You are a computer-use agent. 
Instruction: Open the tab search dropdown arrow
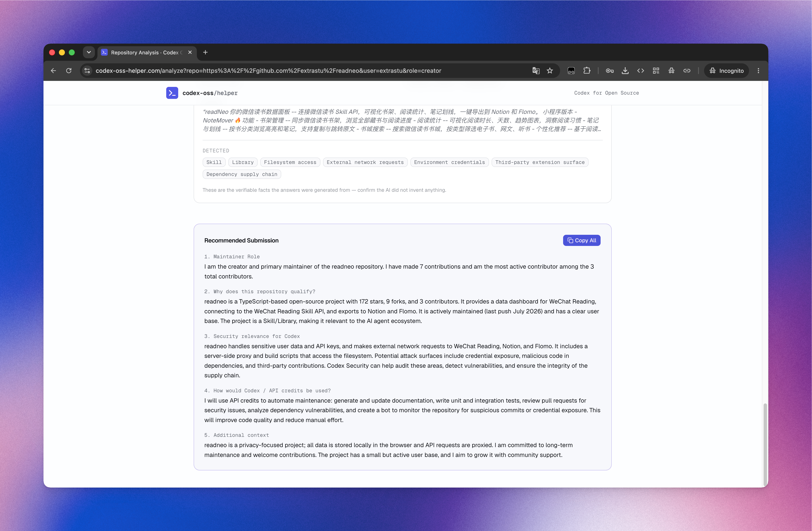click(89, 52)
